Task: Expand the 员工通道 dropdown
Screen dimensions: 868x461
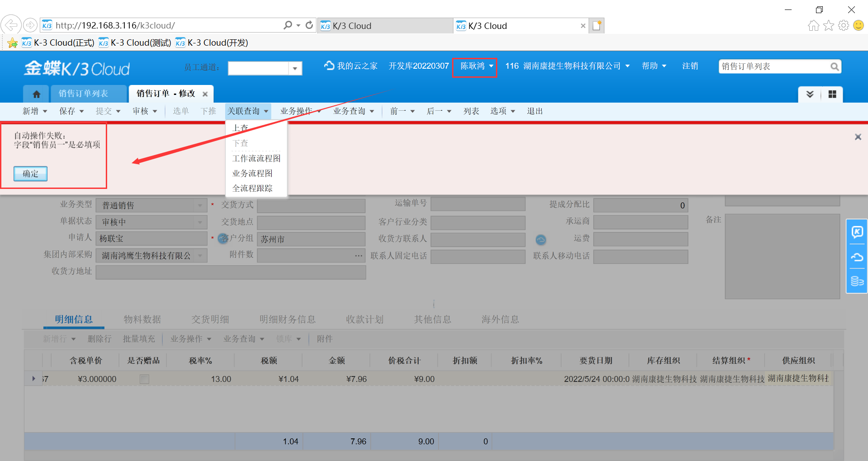Action: 295,68
